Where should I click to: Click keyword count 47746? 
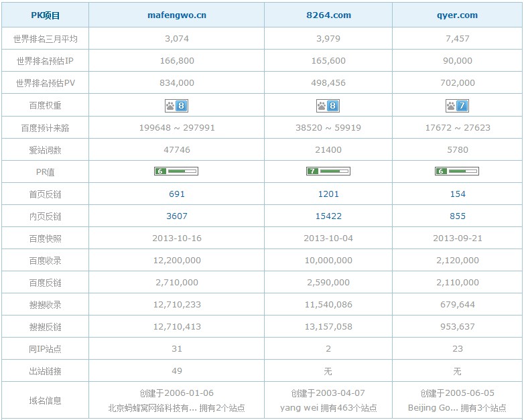point(177,149)
